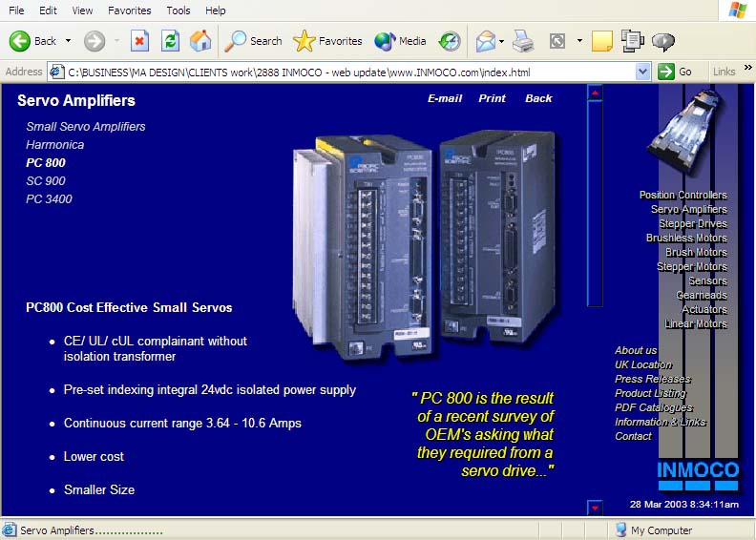The image size is (756, 540).
Task: Select the Harmonica link
Action: point(54,145)
